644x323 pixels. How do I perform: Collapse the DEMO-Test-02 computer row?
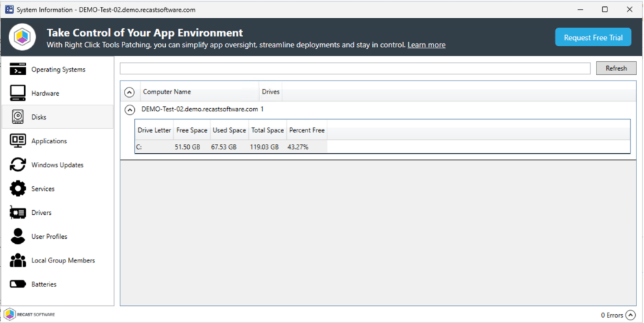coord(129,110)
